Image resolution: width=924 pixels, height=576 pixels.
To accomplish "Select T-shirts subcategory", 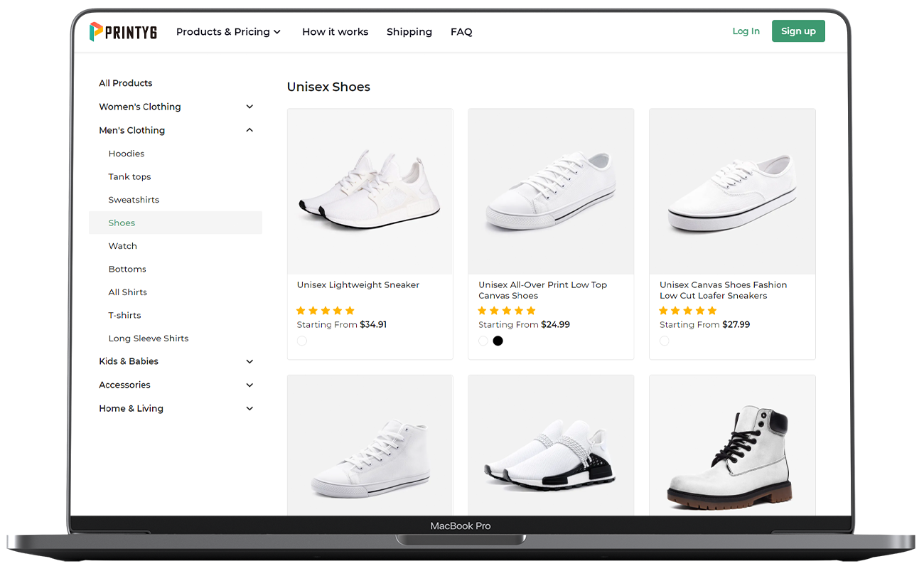I will coord(125,315).
